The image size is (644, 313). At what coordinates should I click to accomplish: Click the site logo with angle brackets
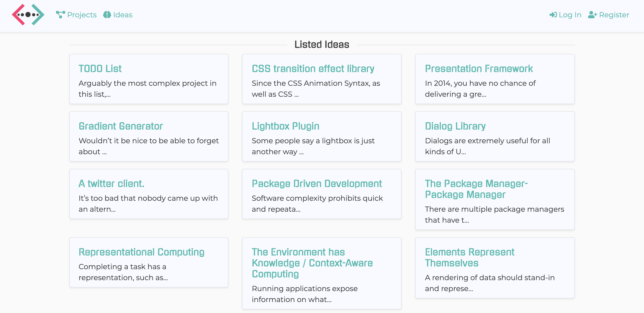click(x=28, y=15)
